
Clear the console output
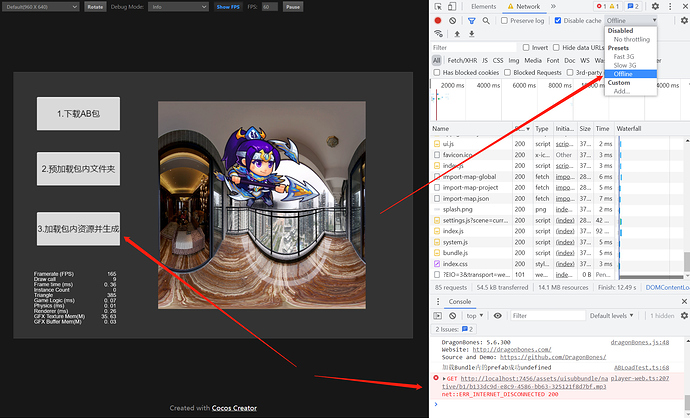pos(452,315)
